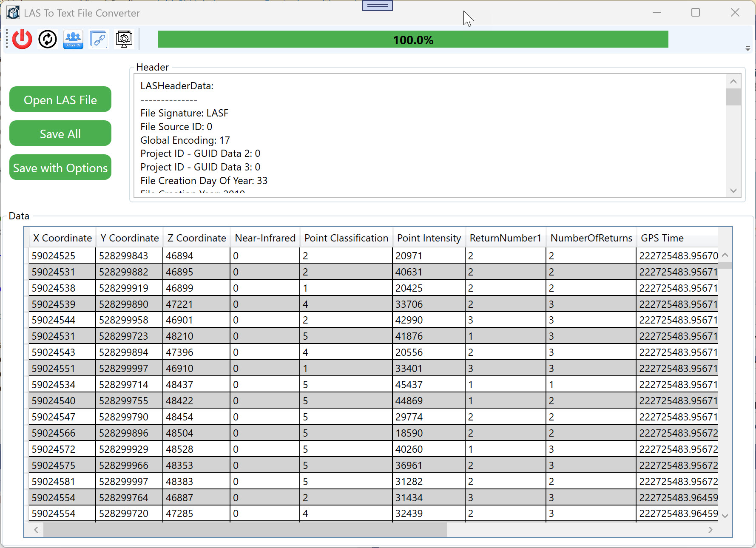
Task: Click the toolbar drag grip handle
Action: point(7,39)
